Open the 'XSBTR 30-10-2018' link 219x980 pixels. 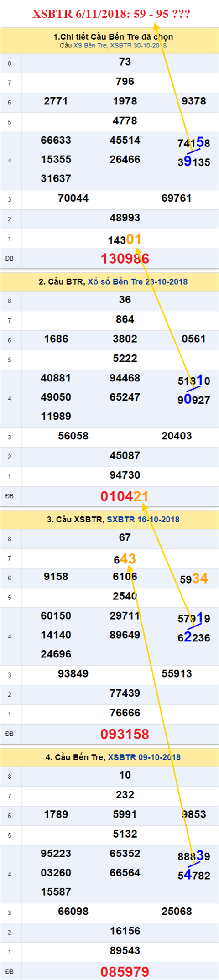138,46
